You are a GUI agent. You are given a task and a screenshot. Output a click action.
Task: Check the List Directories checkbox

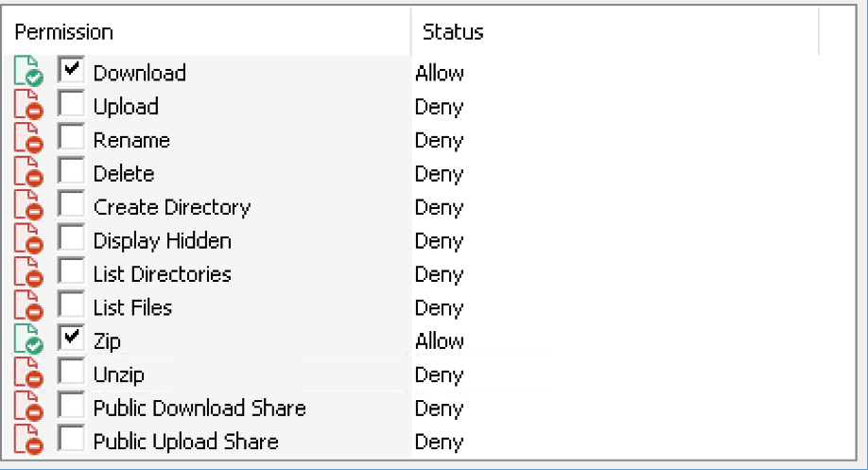click(x=71, y=270)
